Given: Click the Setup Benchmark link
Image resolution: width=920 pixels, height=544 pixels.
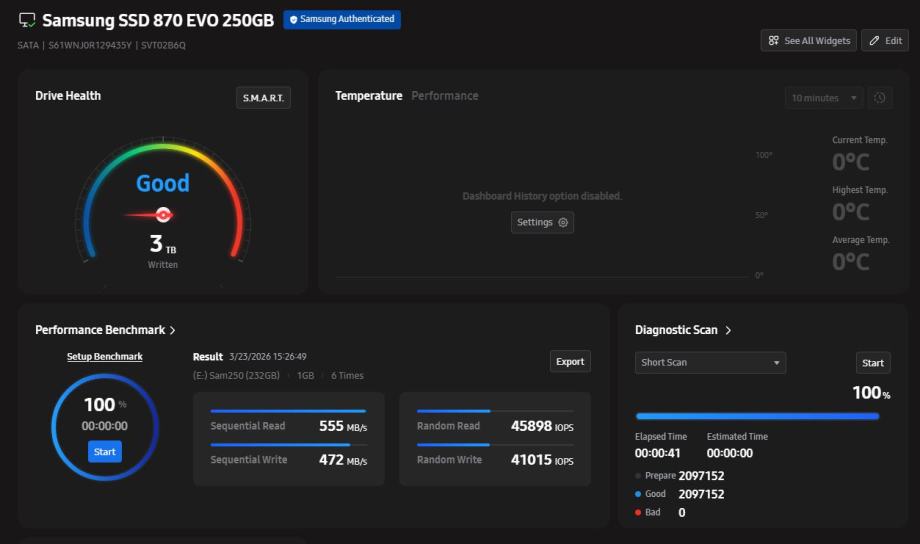Looking at the screenshot, I should point(104,357).
